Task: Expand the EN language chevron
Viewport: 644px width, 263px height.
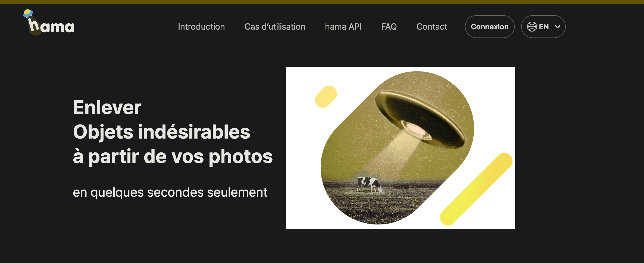Action: pos(558,27)
